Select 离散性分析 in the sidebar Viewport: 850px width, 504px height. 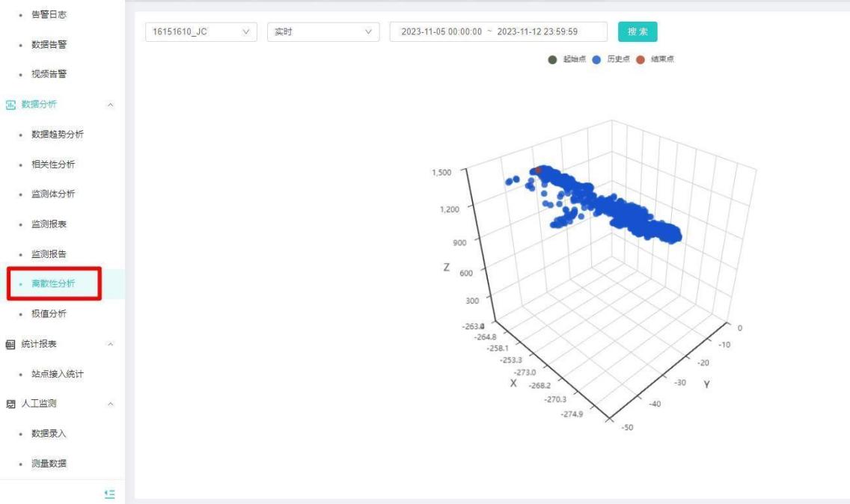pos(52,284)
